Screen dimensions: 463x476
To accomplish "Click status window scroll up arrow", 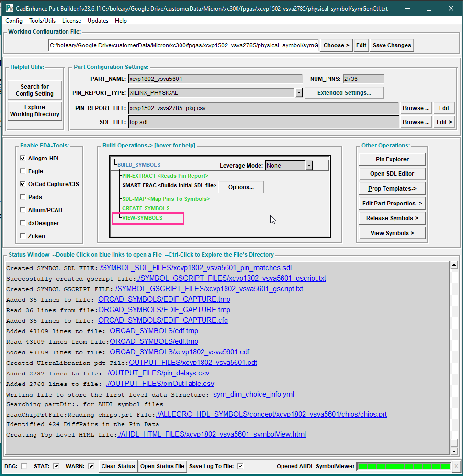I will pos(454,265).
